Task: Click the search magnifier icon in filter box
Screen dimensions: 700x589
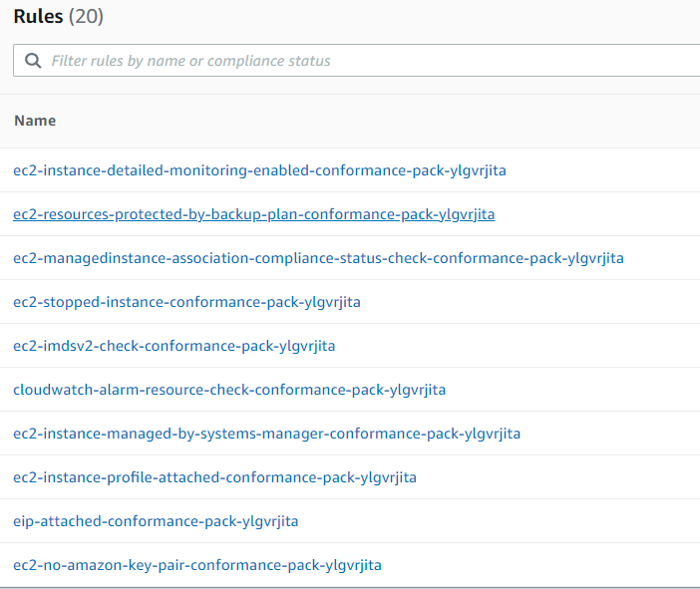Action: click(x=33, y=60)
